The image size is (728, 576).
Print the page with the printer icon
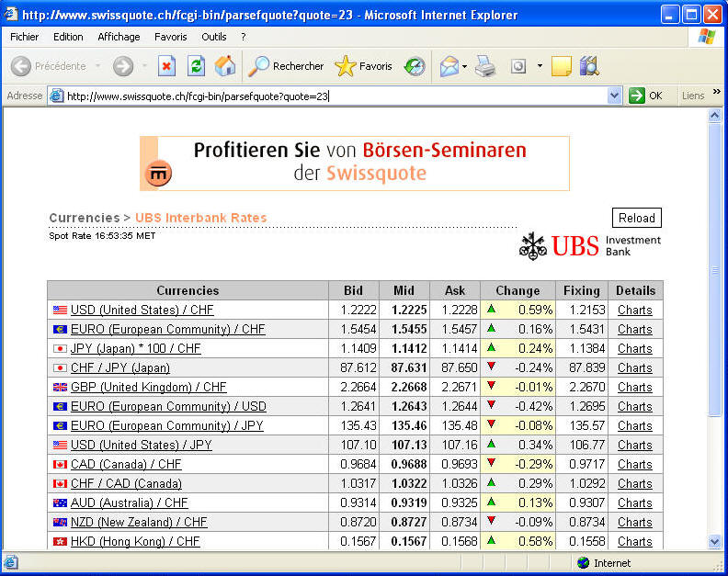click(x=485, y=66)
